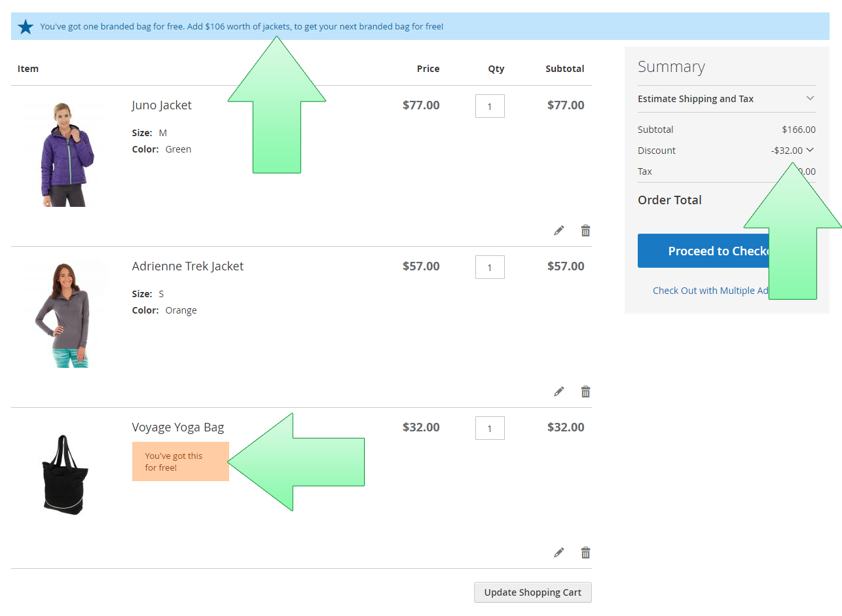
Task: Click the -$32.00 discount amount
Action: point(787,151)
